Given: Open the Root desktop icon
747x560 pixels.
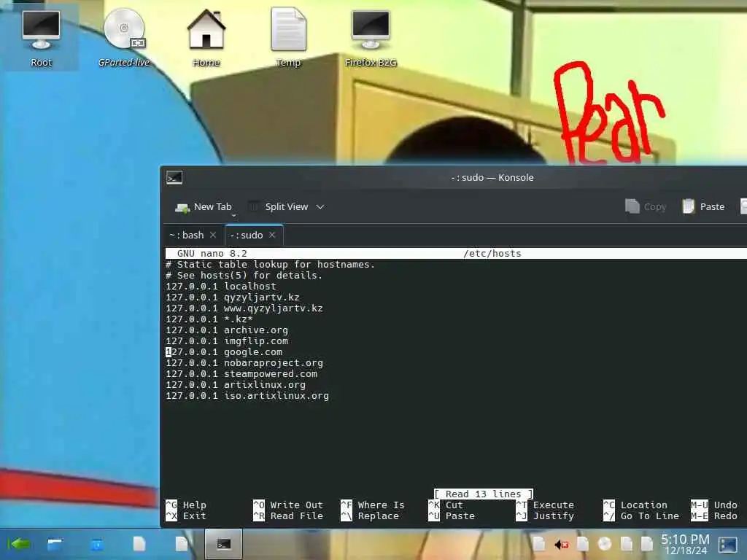Looking at the screenshot, I should tap(42, 38).
